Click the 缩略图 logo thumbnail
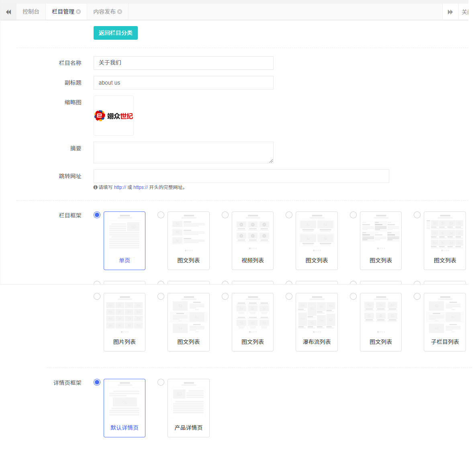 114,116
